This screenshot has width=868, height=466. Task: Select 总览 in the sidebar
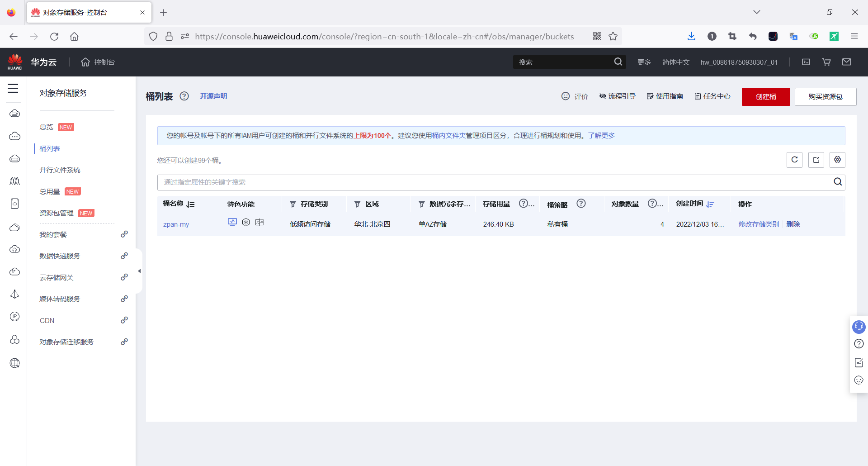pyautogui.click(x=47, y=127)
